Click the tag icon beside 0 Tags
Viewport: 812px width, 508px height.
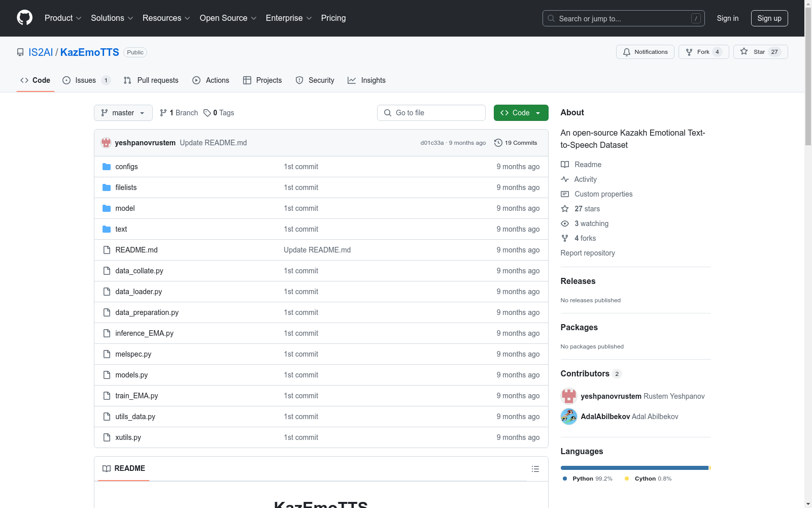pyautogui.click(x=207, y=113)
